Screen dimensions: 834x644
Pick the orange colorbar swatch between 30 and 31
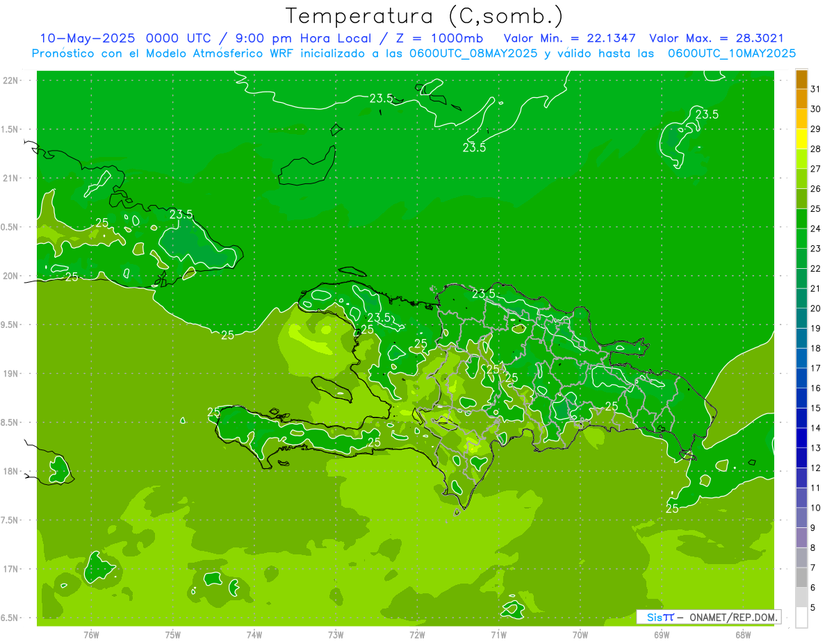pyautogui.click(x=801, y=99)
